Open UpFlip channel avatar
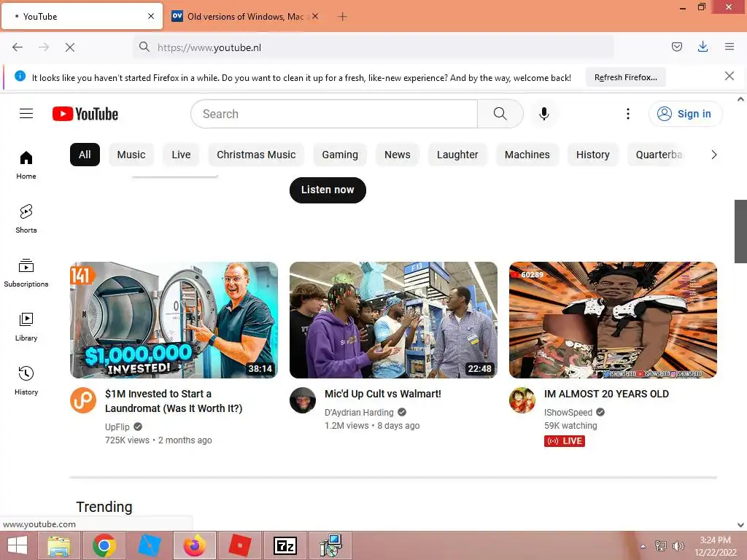The width and height of the screenshot is (747, 560). (x=83, y=400)
